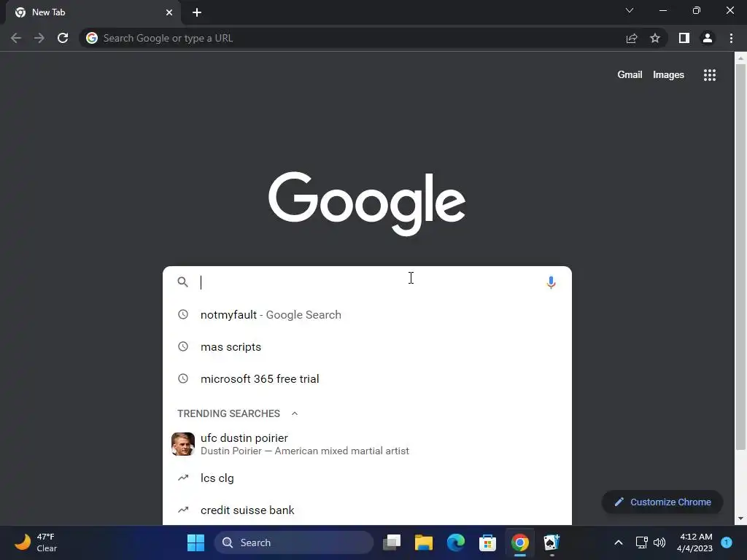Select the New Tab tab
This screenshot has width=747, height=560.
(93, 12)
